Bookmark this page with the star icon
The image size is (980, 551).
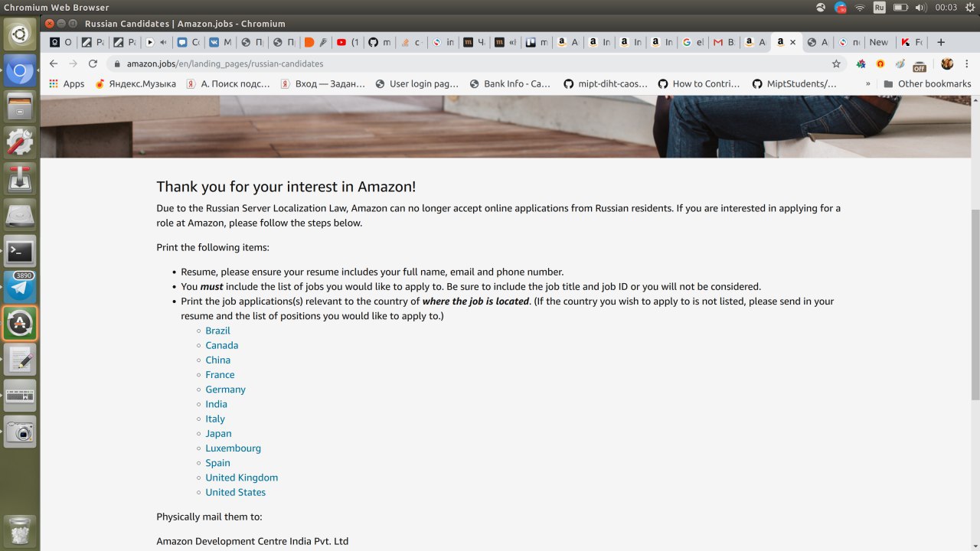pyautogui.click(x=836, y=64)
